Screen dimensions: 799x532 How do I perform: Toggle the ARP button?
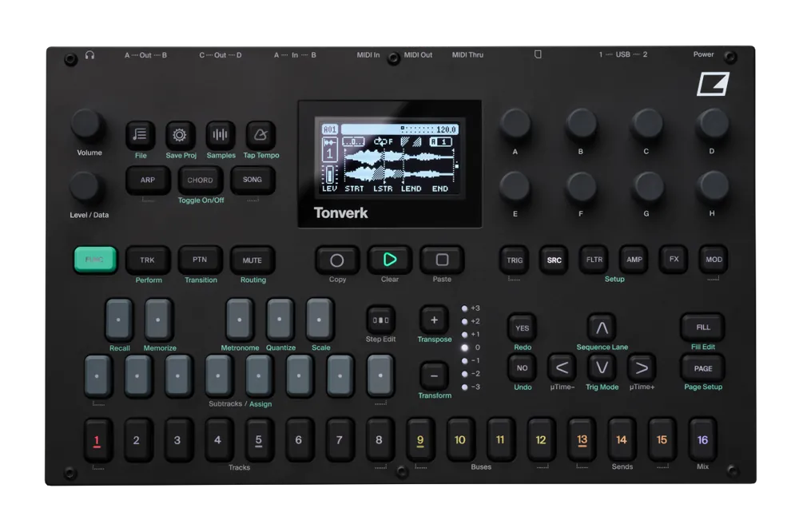pyautogui.click(x=148, y=181)
